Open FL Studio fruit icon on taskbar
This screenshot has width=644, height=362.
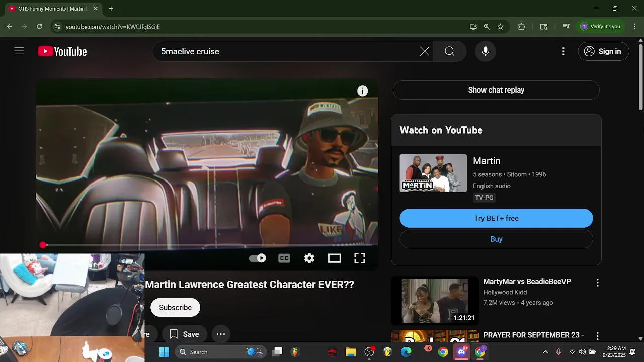click(295, 352)
